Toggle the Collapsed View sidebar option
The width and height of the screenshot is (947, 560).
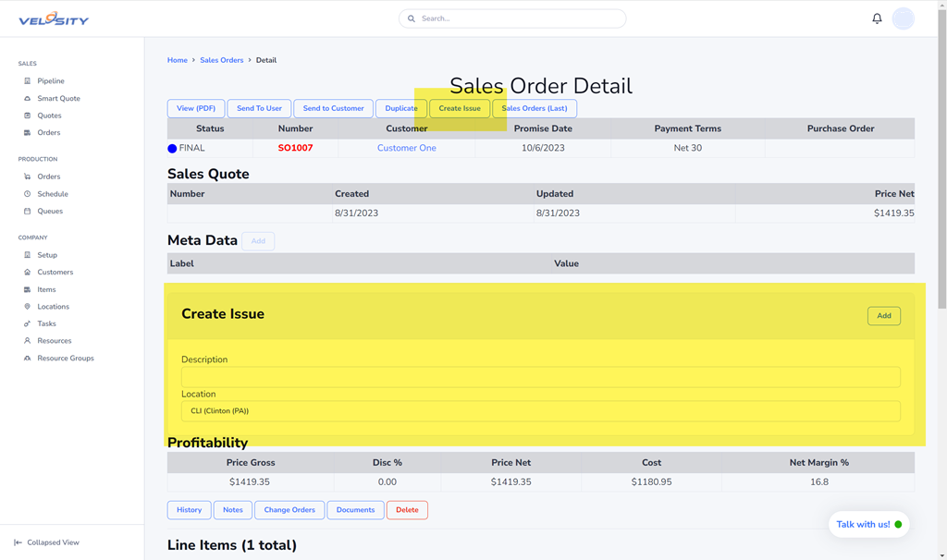click(x=46, y=542)
